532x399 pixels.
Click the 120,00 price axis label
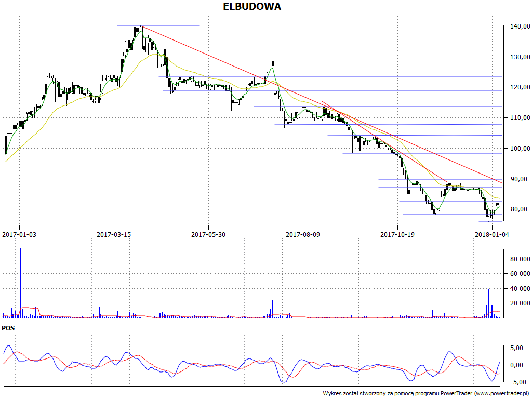(x=521, y=87)
